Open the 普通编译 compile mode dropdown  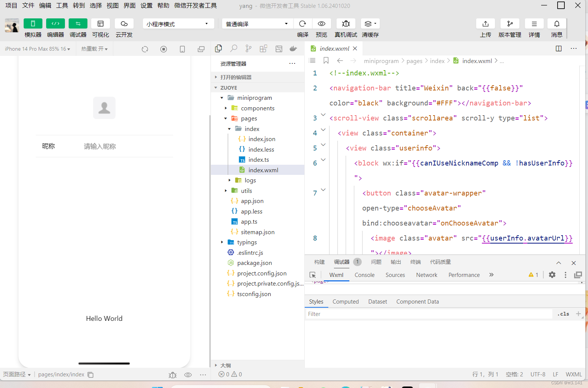click(258, 24)
